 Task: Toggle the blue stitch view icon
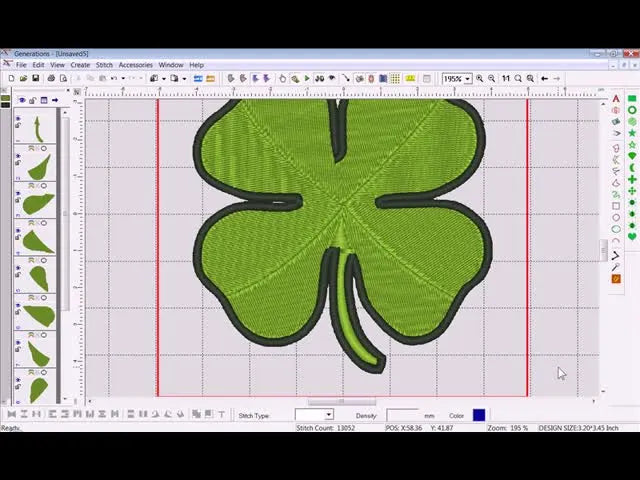pyautogui.click(x=198, y=78)
